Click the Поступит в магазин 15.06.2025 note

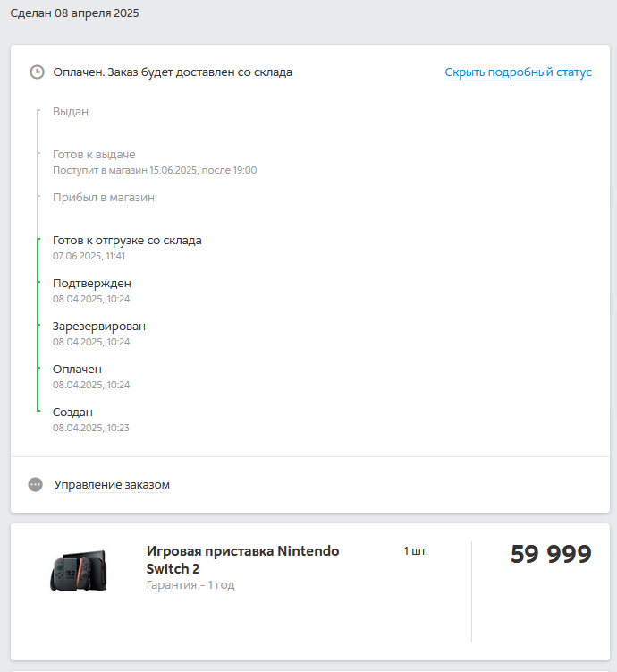click(x=155, y=170)
